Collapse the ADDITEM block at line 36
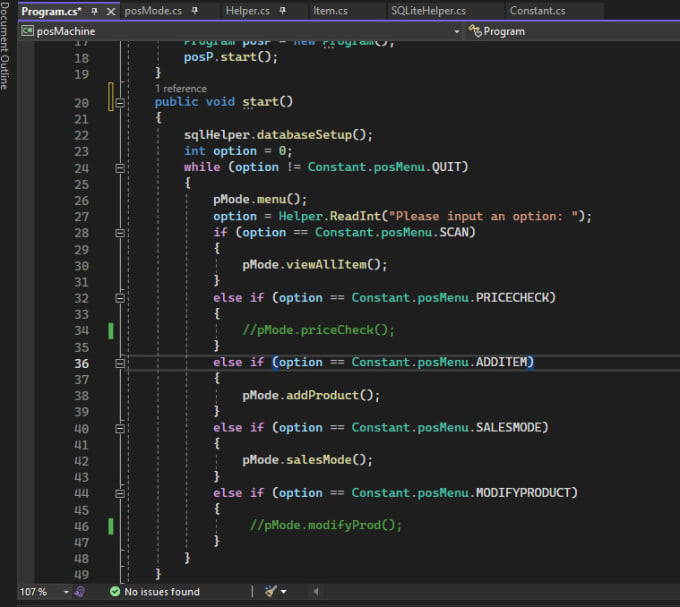Viewport: 680px width, 607px height. [120, 363]
